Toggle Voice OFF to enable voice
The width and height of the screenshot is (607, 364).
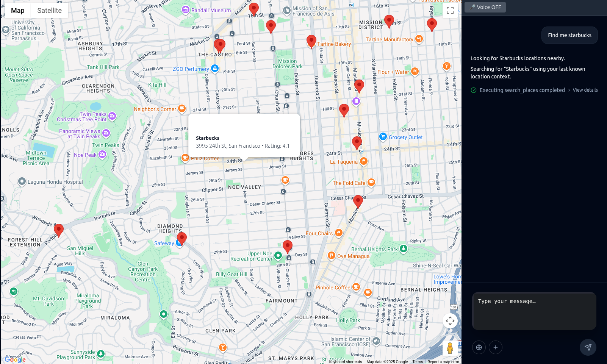coord(485,7)
